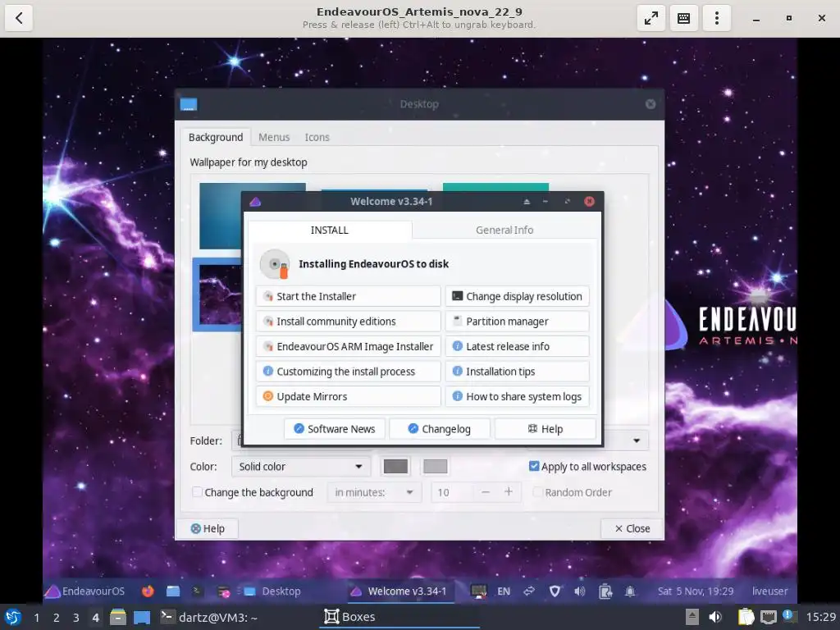This screenshot has width=840, height=630.
Task: Open the guest network connection icon
Action: [529, 591]
